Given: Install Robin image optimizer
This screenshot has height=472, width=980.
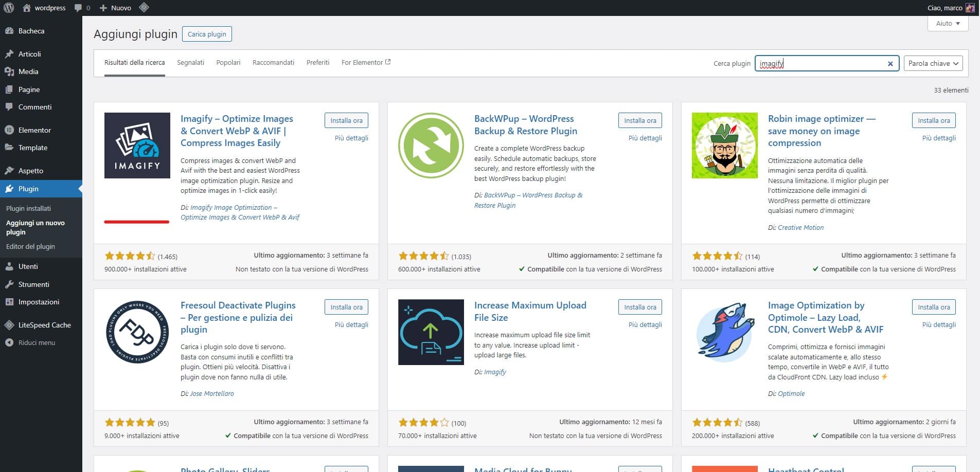Looking at the screenshot, I should click(x=934, y=120).
